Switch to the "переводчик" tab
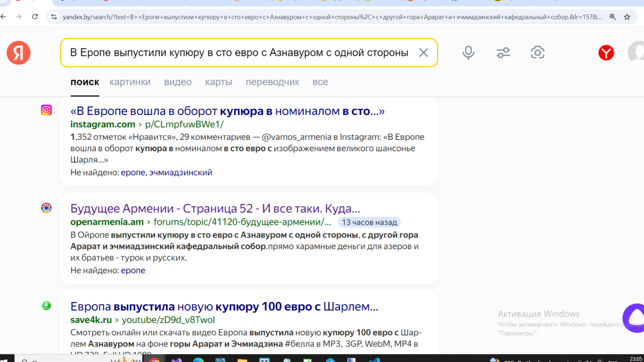644x362 pixels. [272, 82]
